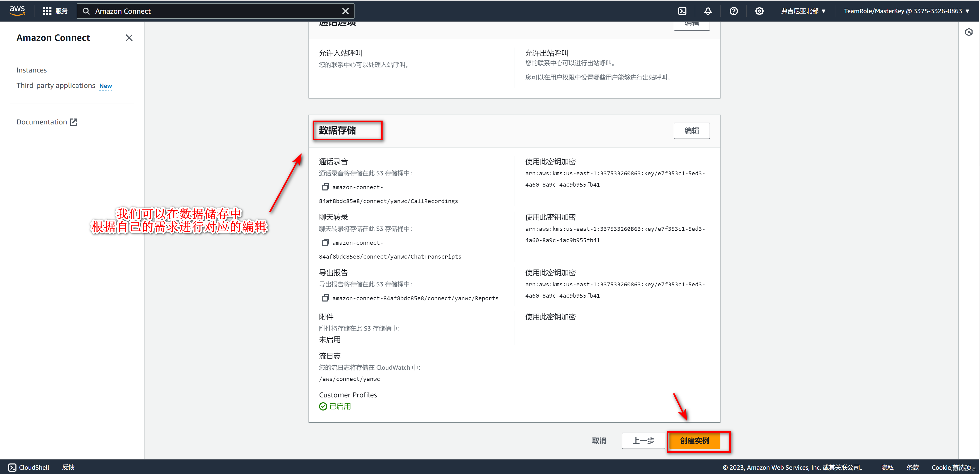The height and width of the screenshot is (474, 980).
Task: Select the 通话录音 KMS key ARN
Action: [615, 179]
